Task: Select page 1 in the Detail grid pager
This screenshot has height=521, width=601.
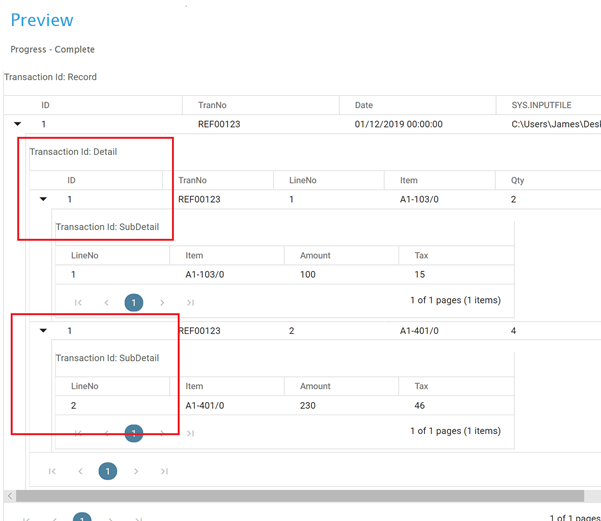Action: 108,471
